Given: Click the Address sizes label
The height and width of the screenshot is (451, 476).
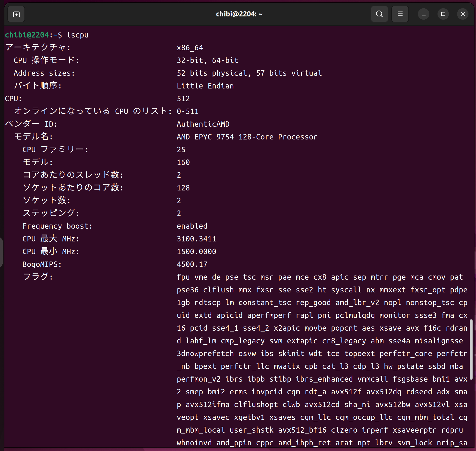Looking at the screenshot, I should pos(44,73).
